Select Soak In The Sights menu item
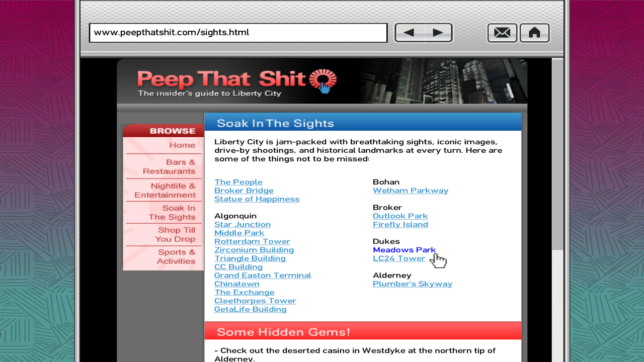 click(x=172, y=213)
